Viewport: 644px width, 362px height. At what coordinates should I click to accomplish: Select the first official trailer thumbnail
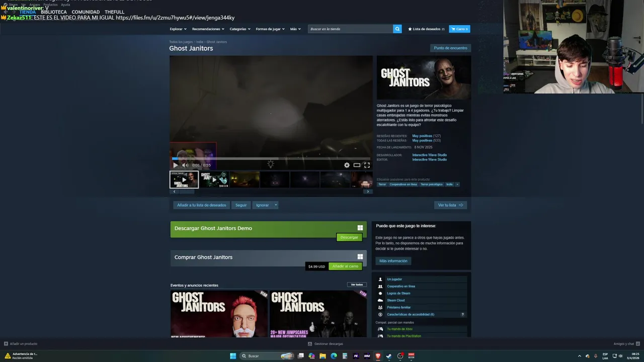pos(184,179)
